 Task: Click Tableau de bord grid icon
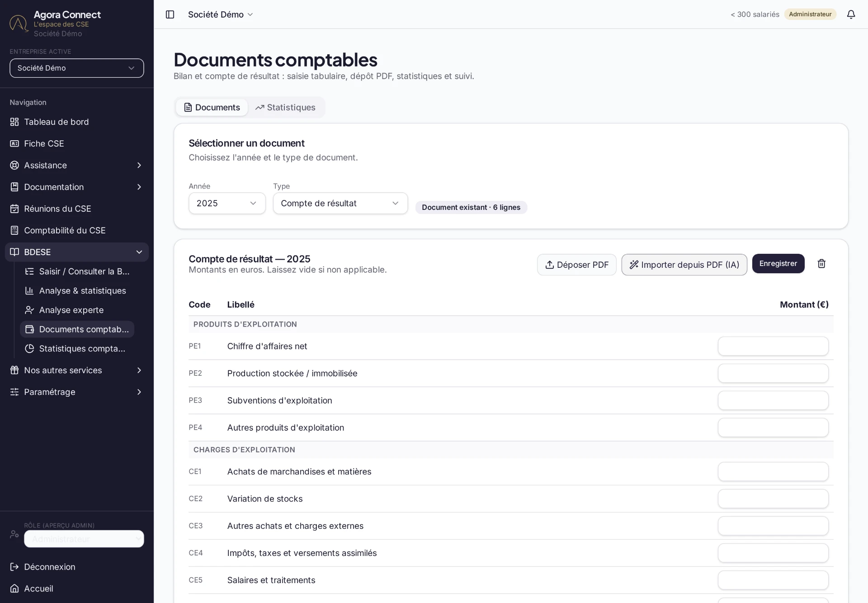[14, 122]
